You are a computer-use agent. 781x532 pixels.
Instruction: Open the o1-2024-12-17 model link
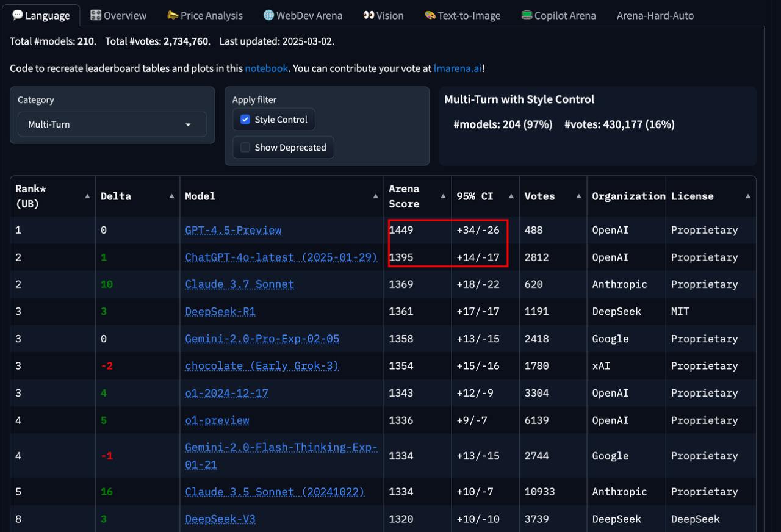tap(227, 393)
